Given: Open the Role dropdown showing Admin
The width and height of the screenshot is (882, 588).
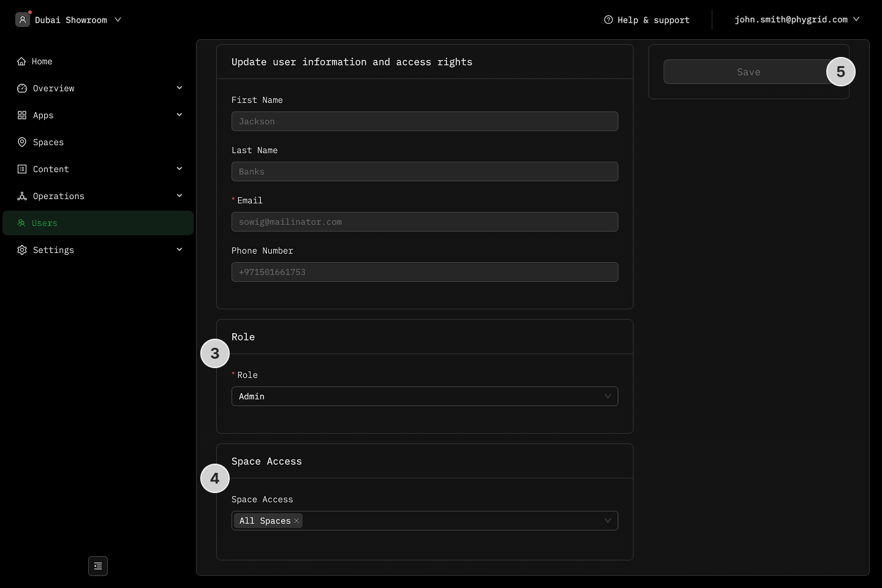Looking at the screenshot, I should [x=424, y=396].
